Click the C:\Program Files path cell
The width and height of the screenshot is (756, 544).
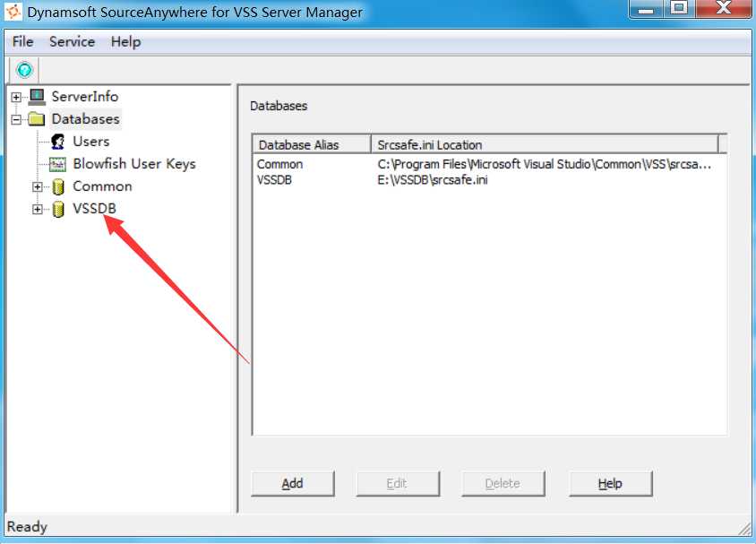click(x=545, y=164)
